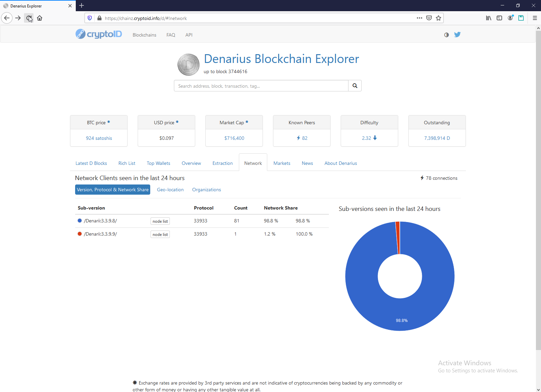View site security padlock info

pyautogui.click(x=99, y=18)
